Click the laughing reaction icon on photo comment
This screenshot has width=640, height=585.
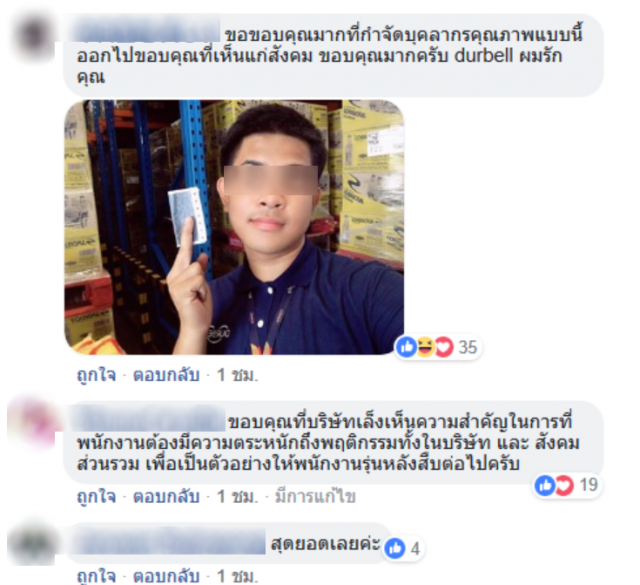tap(425, 347)
